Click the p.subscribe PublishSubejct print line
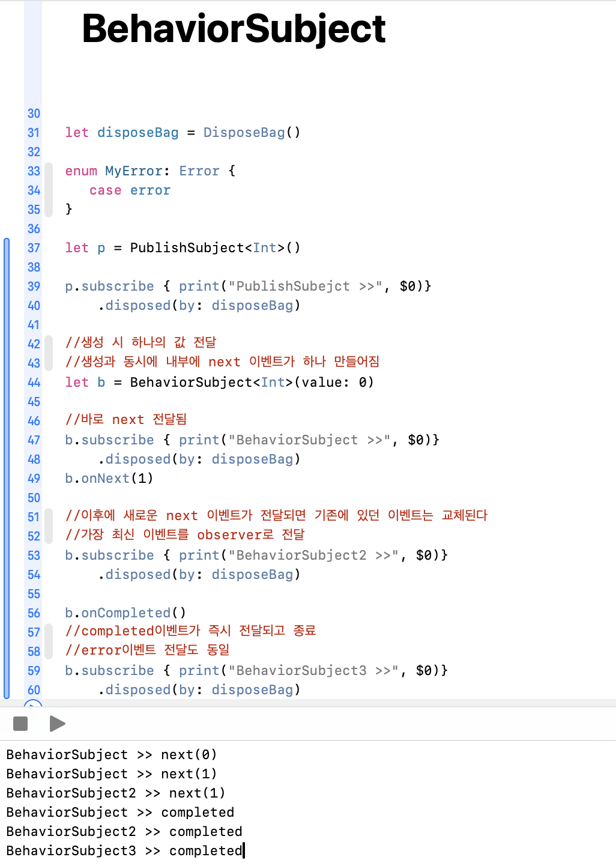616x866 pixels. pos(248,286)
